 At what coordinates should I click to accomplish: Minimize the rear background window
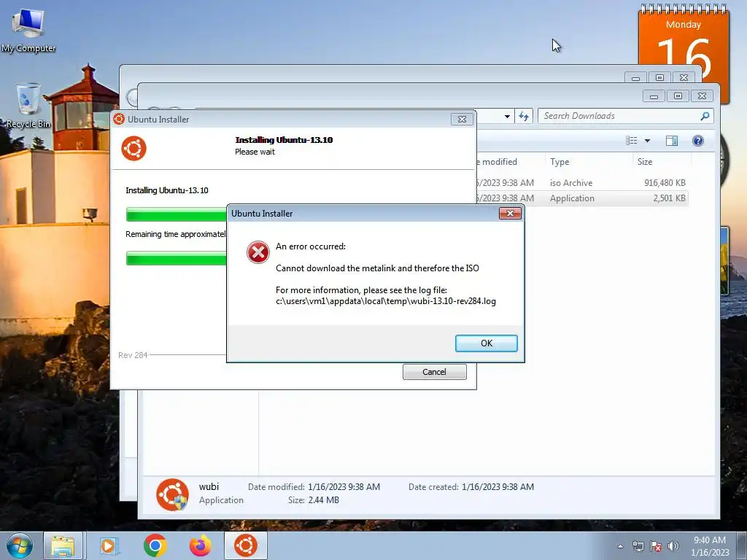coord(635,77)
